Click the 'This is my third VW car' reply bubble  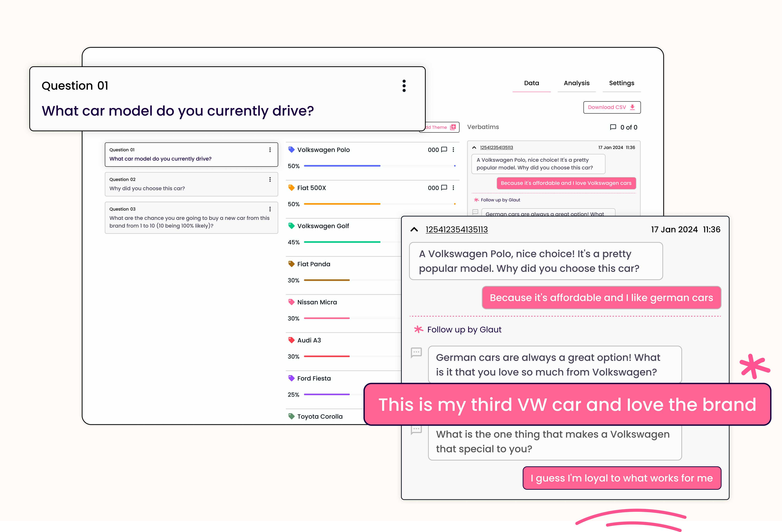[567, 404]
